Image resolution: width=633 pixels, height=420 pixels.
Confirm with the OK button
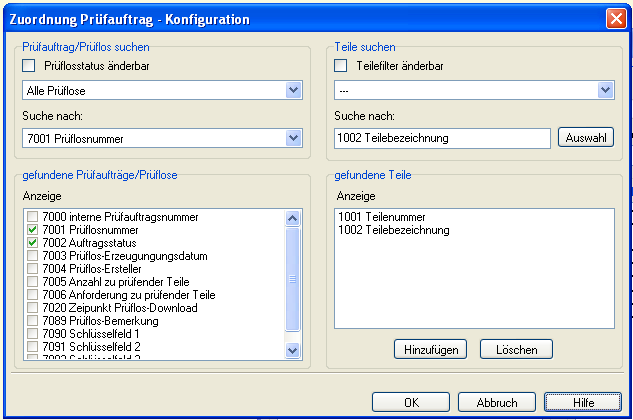[x=411, y=402]
